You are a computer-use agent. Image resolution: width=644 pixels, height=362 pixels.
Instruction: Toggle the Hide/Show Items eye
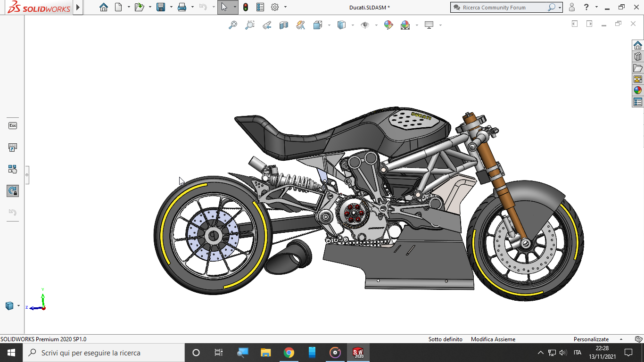[x=365, y=25]
